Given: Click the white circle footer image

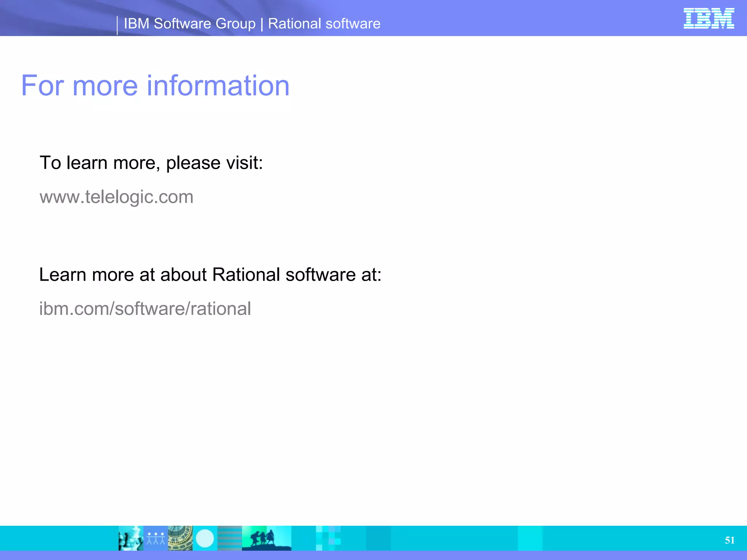Looking at the screenshot, I should (205, 538).
